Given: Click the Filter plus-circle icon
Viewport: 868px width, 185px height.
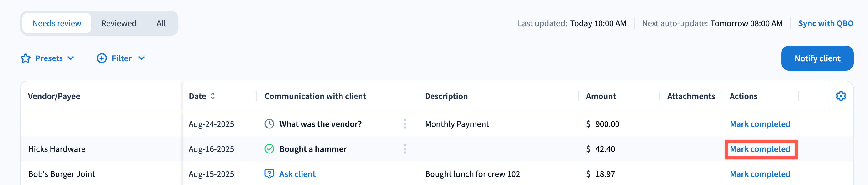Looking at the screenshot, I should 102,58.
